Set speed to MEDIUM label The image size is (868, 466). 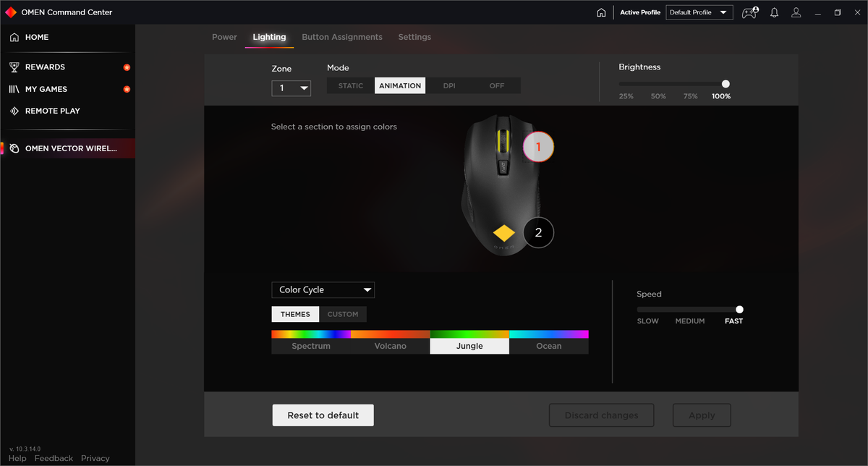pos(690,321)
